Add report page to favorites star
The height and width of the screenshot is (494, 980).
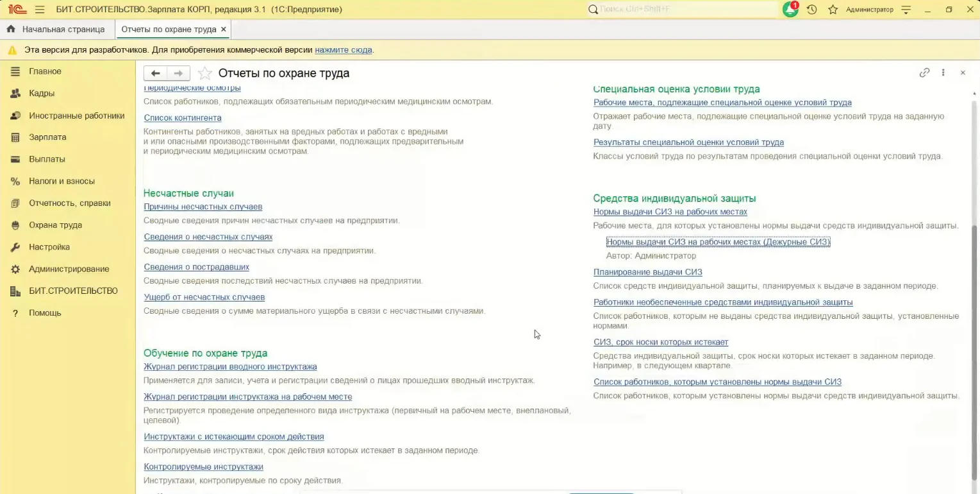(x=204, y=73)
